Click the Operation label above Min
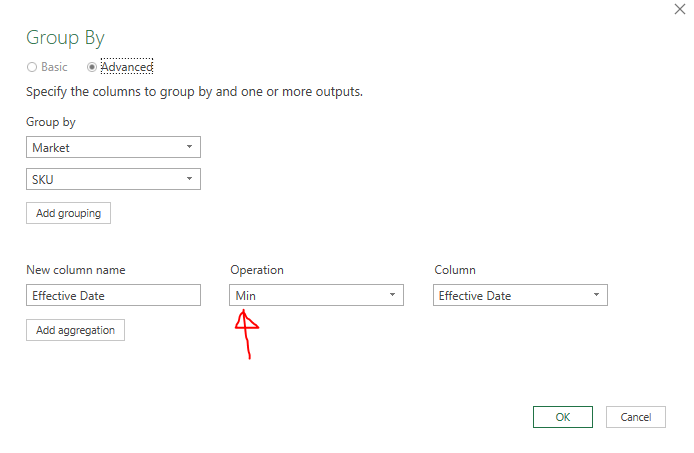This screenshot has height=453, width=694. click(x=257, y=270)
